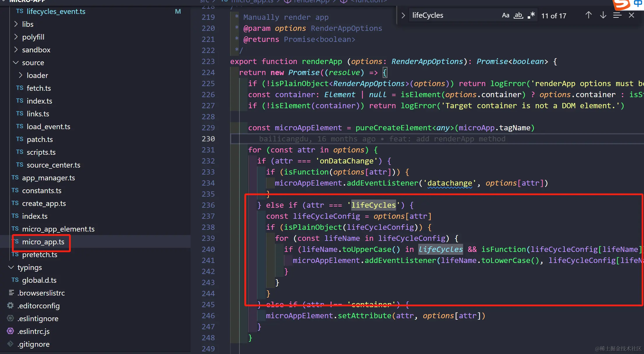This screenshot has height=354, width=644.
Task: Expand replace toggle chevron in find widget
Action: [403, 15]
